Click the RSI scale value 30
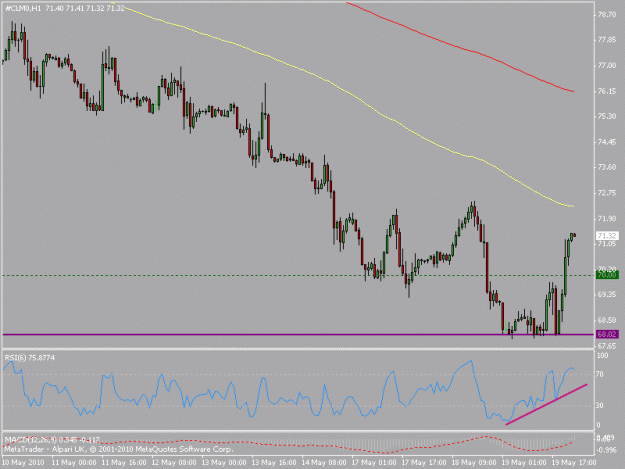Screen dimensions: 625x469 (601, 406)
